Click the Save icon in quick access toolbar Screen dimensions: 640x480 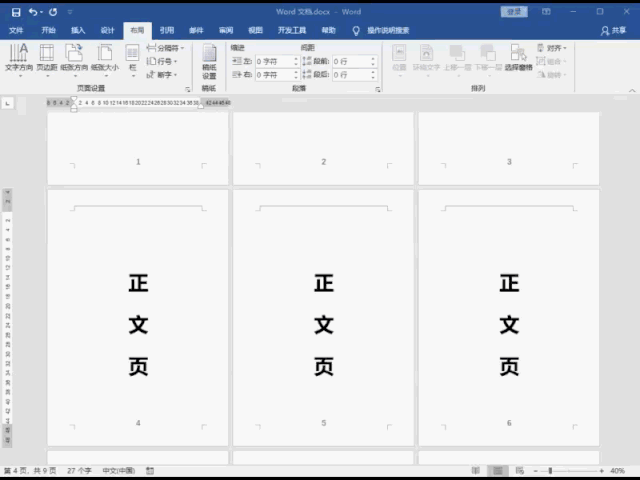(16, 12)
